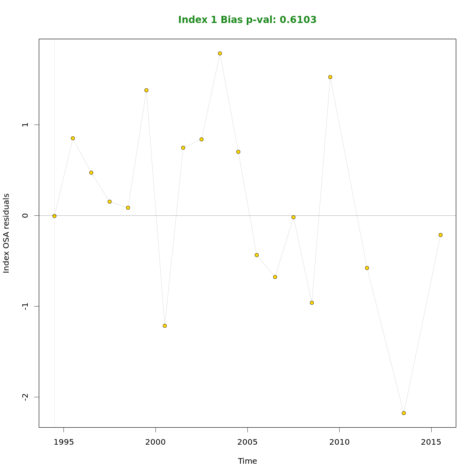Image resolution: width=476 pixels, height=476 pixels.
Task: Select the first data point on the zero line
Action: [x=54, y=216]
